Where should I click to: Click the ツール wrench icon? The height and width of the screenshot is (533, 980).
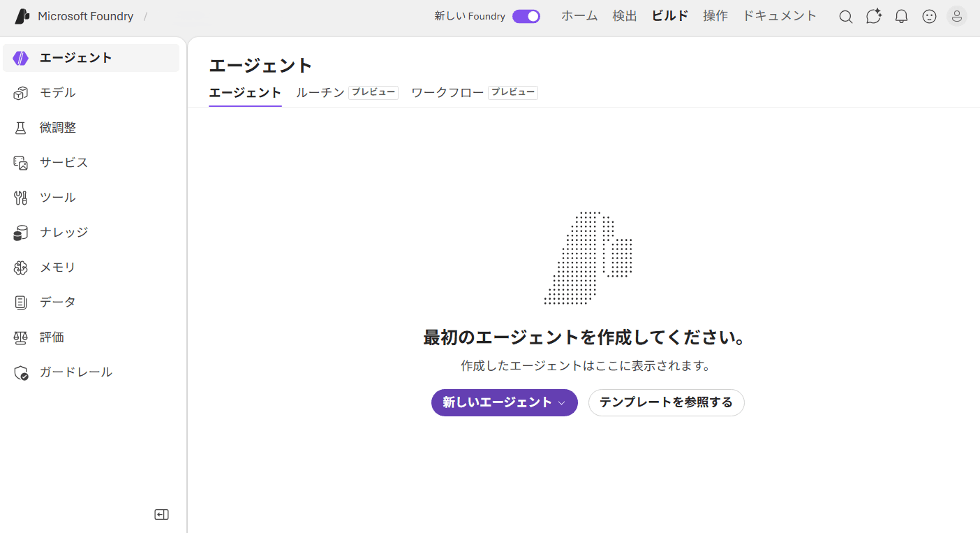21,198
